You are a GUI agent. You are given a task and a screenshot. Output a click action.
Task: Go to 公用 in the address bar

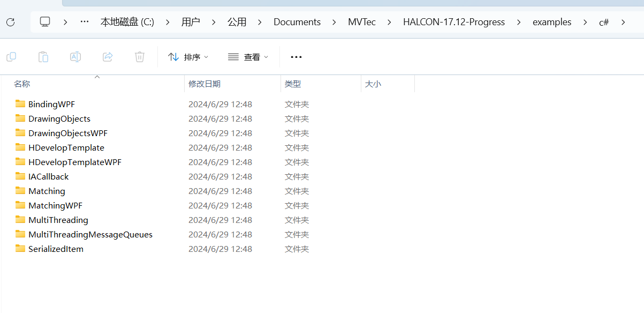tap(237, 22)
